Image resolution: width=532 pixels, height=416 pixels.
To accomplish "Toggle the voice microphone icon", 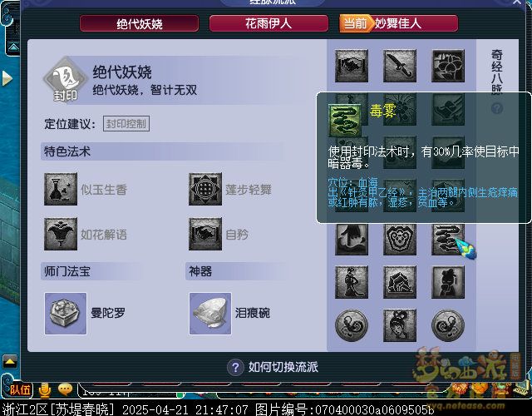I will click(x=44, y=390).
